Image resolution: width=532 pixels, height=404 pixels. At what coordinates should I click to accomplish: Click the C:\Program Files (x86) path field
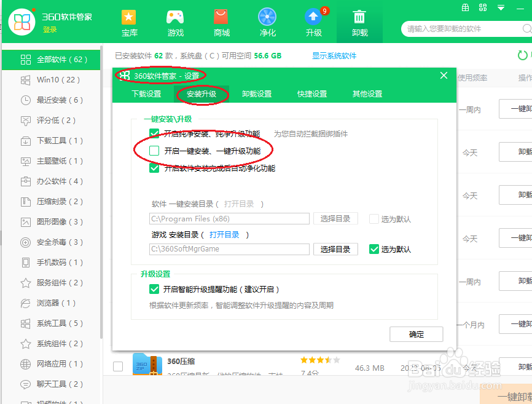pyautogui.click(x=229, y=219)
